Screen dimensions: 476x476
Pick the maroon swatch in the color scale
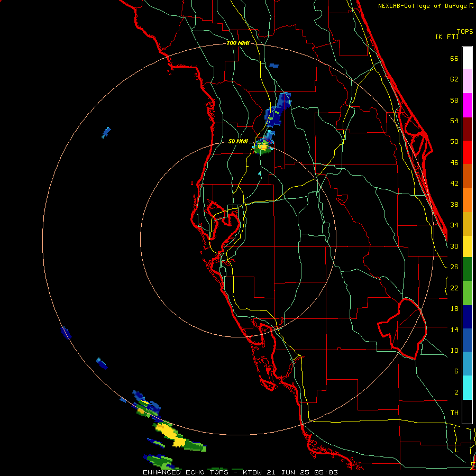click(x=467, y=129)
